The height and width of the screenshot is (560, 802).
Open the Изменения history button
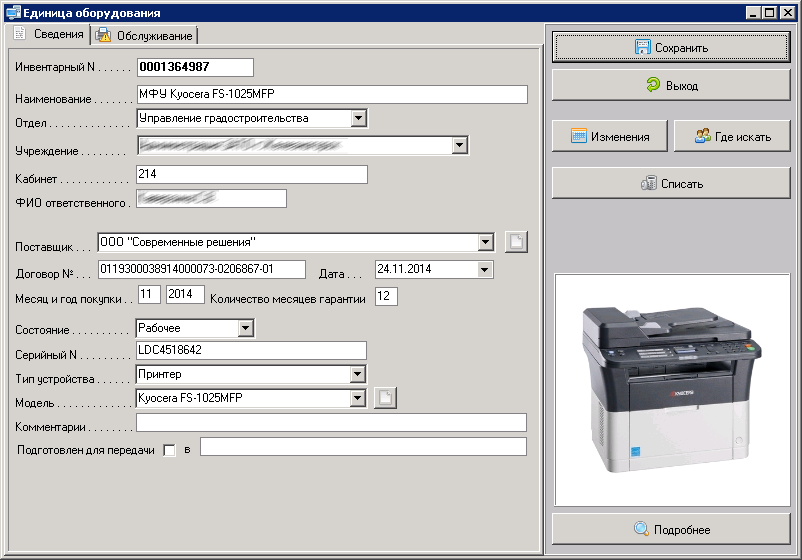610,137
